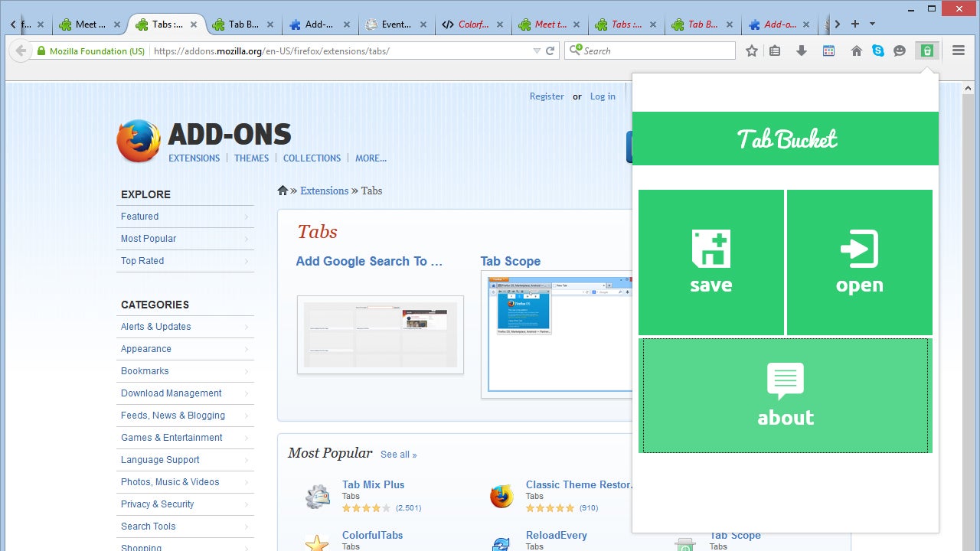
Task: Open the EXTENSIONS menu item
Action: pos(194,158)
